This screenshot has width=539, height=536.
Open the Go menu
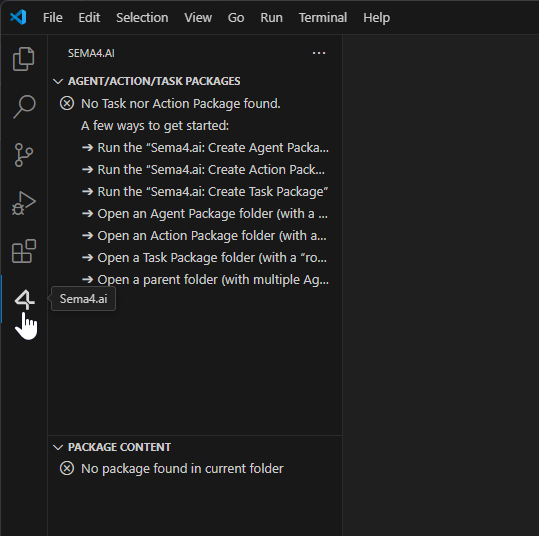(x=236, y=18)
